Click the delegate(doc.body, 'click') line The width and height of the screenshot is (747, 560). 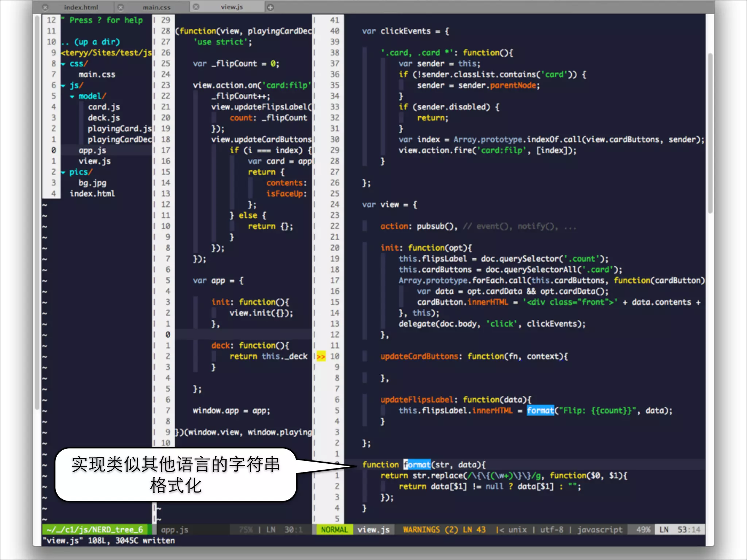[x=492, y=324]
